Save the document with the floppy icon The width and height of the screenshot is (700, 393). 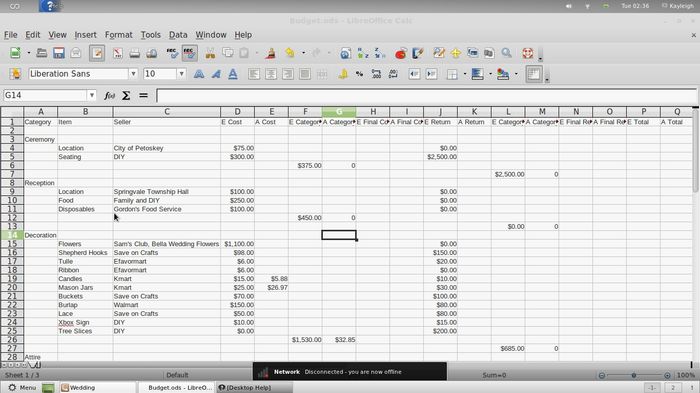58,53
